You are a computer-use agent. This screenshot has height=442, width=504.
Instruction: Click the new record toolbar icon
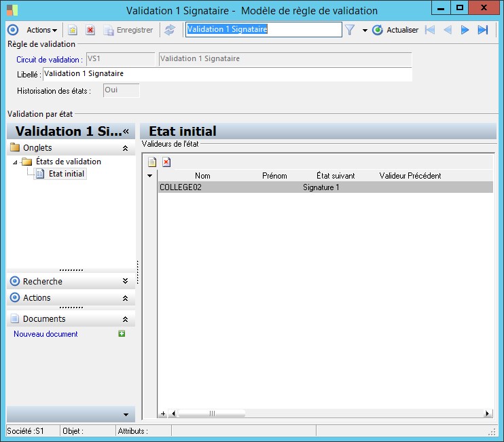coord(73,30)
